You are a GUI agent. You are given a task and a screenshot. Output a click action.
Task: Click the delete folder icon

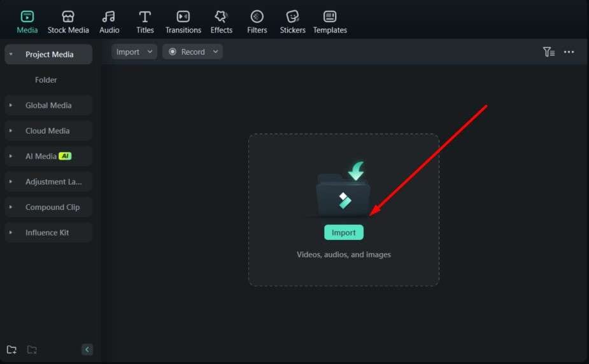coord(32,350)
